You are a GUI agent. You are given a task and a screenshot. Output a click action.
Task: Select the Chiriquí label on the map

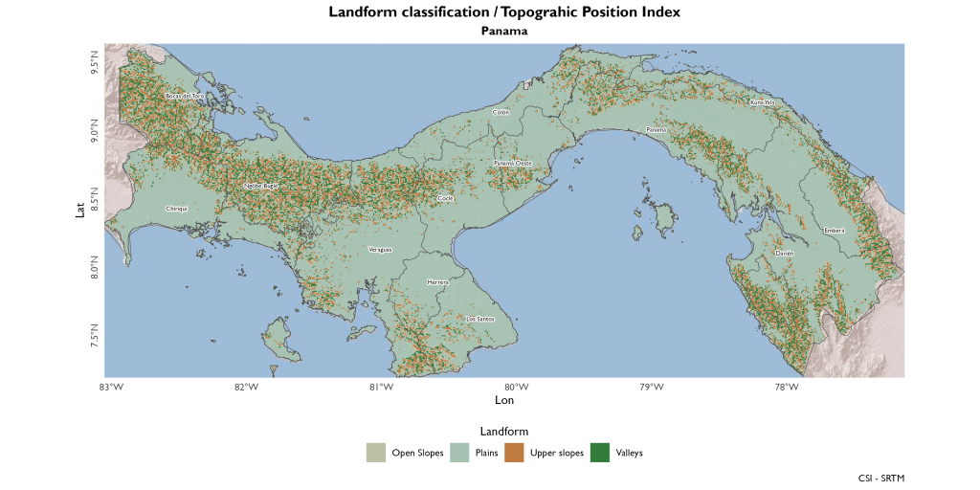[176, 208]
